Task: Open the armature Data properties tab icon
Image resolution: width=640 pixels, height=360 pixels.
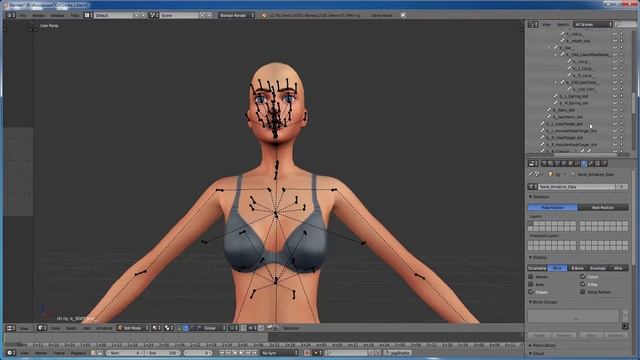Action: point(583,163)
